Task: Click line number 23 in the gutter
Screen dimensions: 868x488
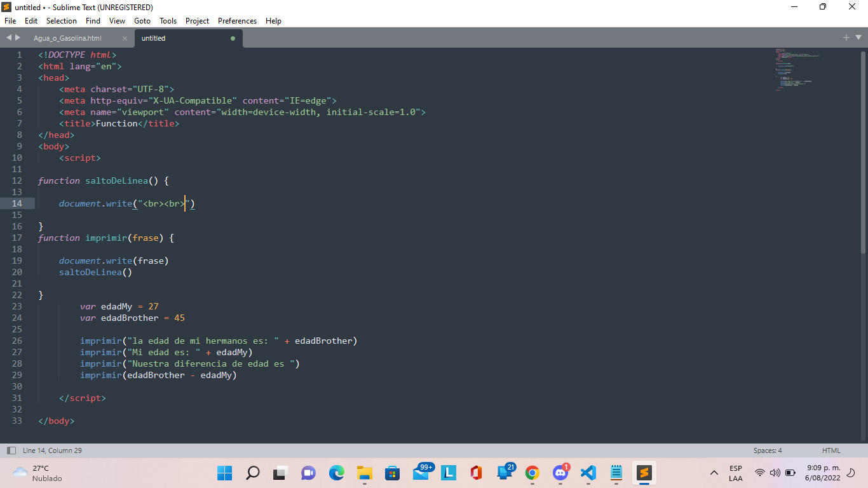Action: [17, 306]
